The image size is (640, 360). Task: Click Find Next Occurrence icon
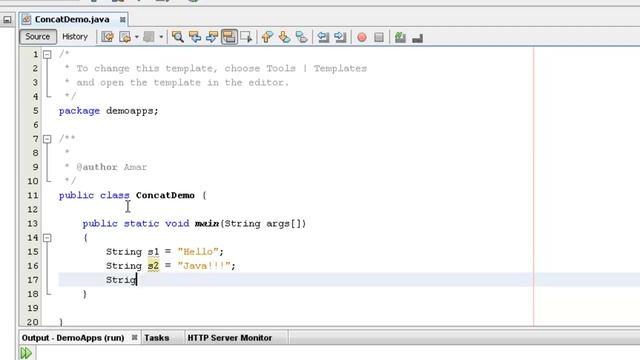click(212, 37)
